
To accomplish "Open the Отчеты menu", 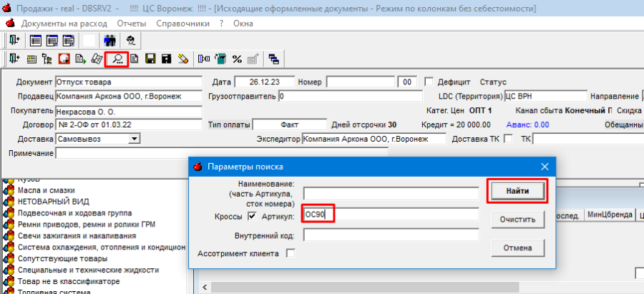I will pyautogui.click(x=132, y=24).
